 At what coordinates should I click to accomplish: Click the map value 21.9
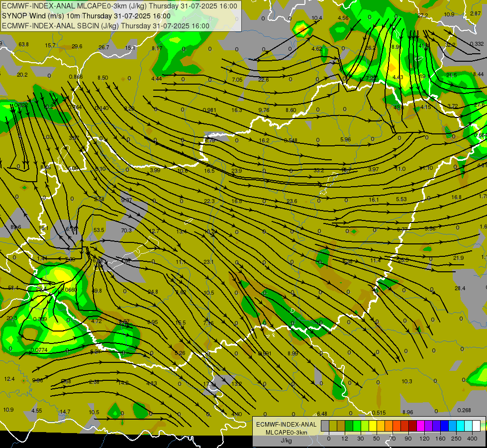coord(459,258)
